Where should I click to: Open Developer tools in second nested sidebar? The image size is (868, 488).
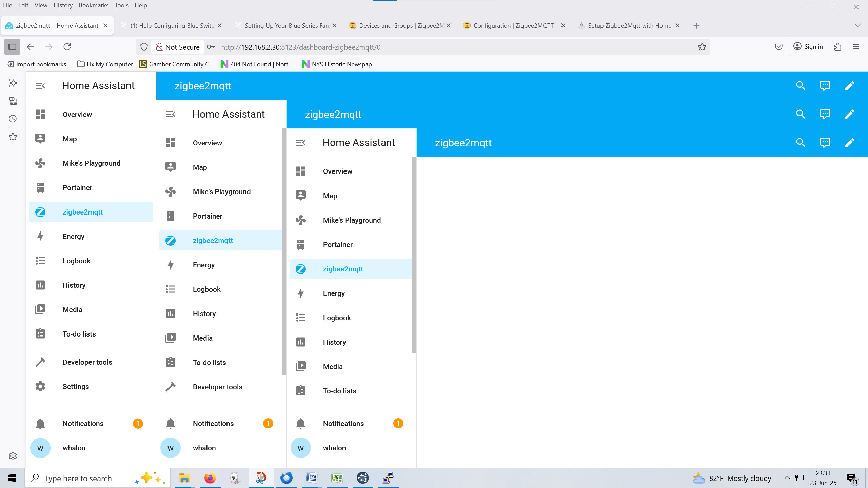coord(220,387)
